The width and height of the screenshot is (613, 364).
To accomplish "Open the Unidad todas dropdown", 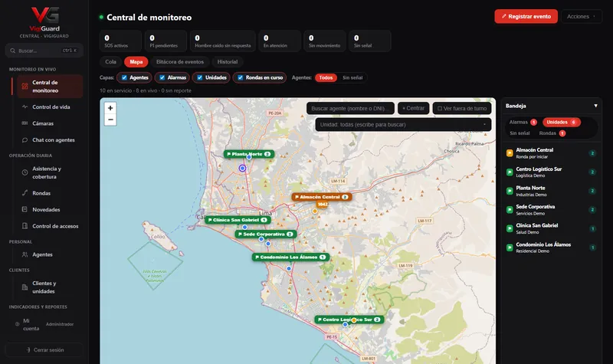I will click(x=403, y=125).
